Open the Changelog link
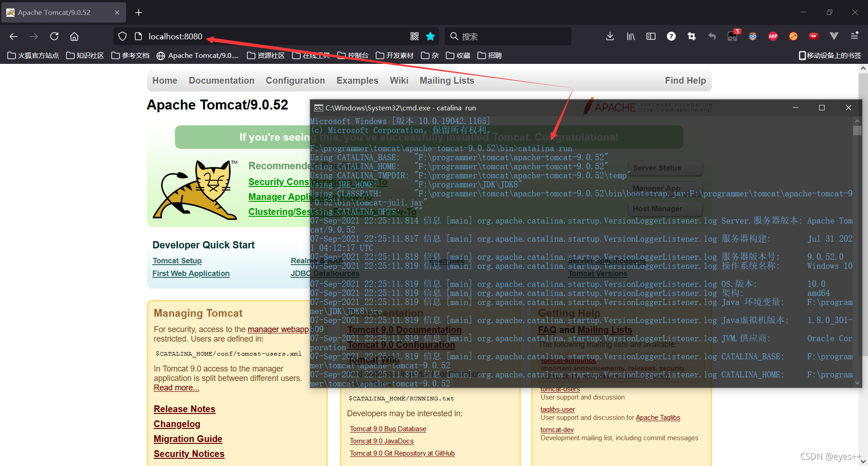This screenshot has width=868, height=466. tap(177, 424)
